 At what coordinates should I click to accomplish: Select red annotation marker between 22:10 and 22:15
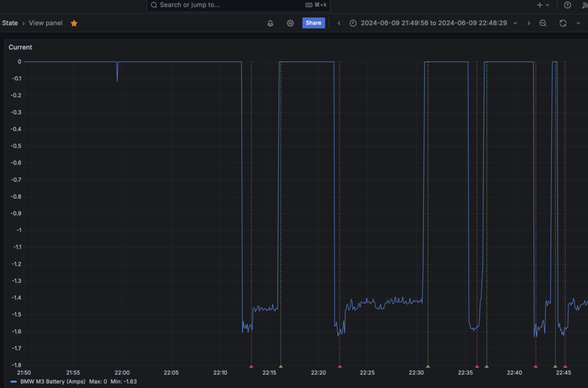click(251, 367)
